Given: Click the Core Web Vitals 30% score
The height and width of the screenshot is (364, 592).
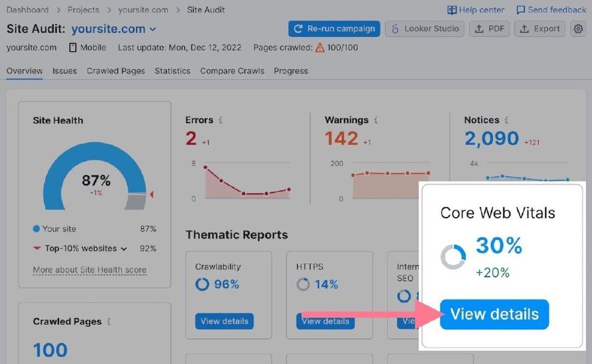Looking at the screenshot, I should (499, 245).
